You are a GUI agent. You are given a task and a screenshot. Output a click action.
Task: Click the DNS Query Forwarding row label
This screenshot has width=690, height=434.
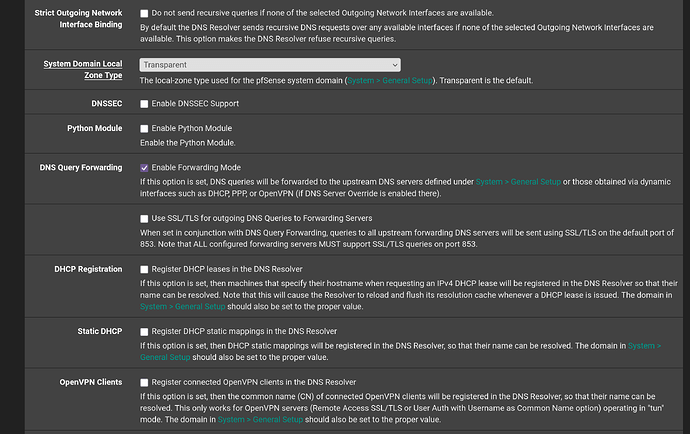click(81, 167)
